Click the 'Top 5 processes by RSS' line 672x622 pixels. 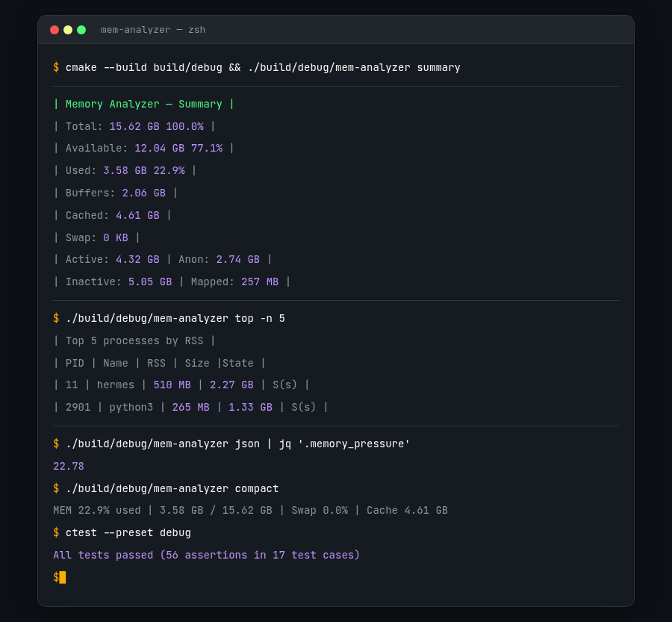click(134, 340)
